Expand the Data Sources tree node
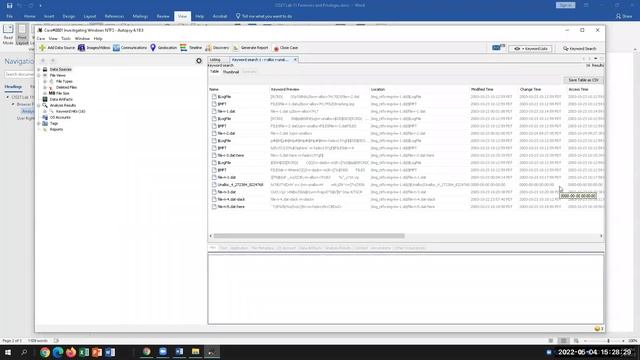This screenshot has width=640, height=360. click(39, 69)
